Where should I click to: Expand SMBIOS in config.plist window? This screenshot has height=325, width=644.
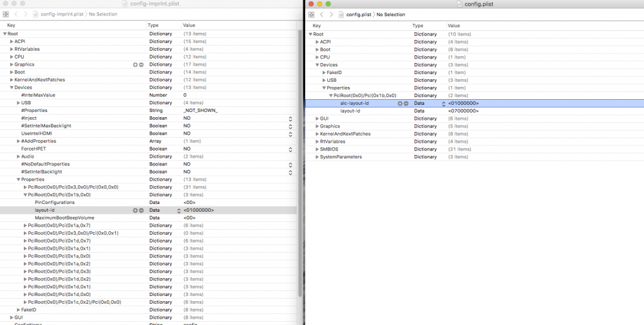click(317, 149)
